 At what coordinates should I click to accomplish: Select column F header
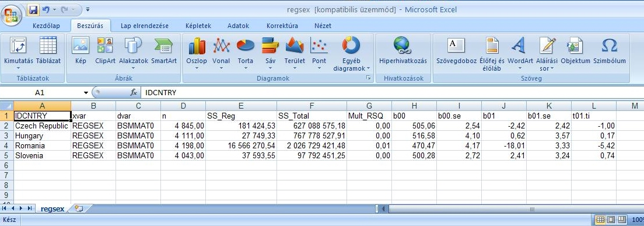coord(311,106)
